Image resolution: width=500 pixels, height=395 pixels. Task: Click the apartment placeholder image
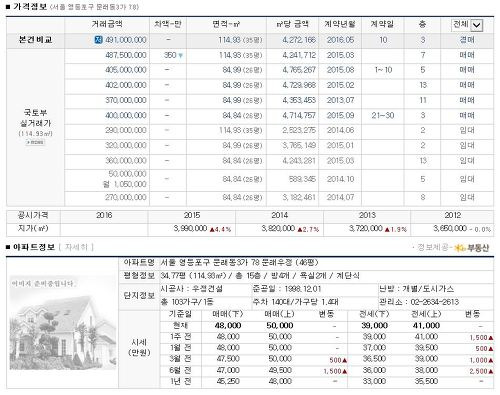tap(63, 323)
